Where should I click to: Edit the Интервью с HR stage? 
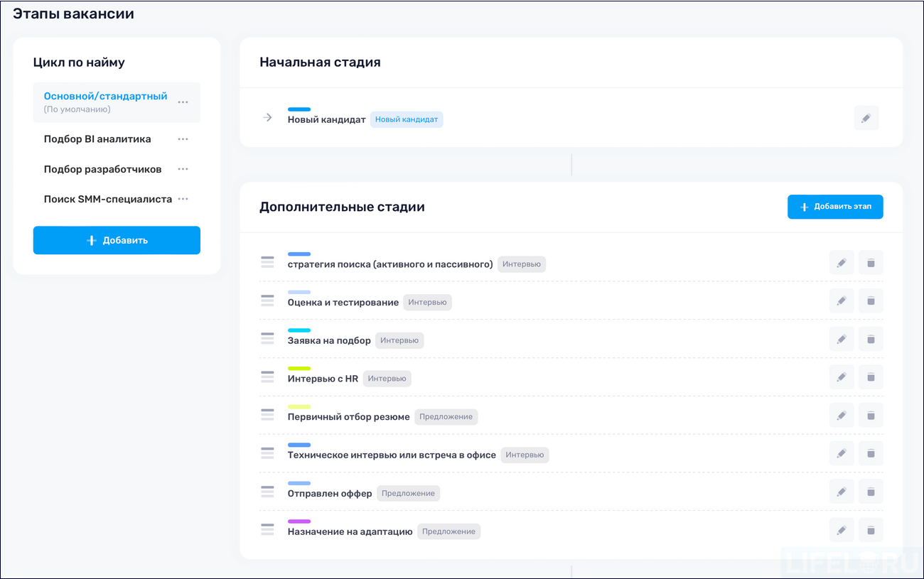tap(842, 377)
